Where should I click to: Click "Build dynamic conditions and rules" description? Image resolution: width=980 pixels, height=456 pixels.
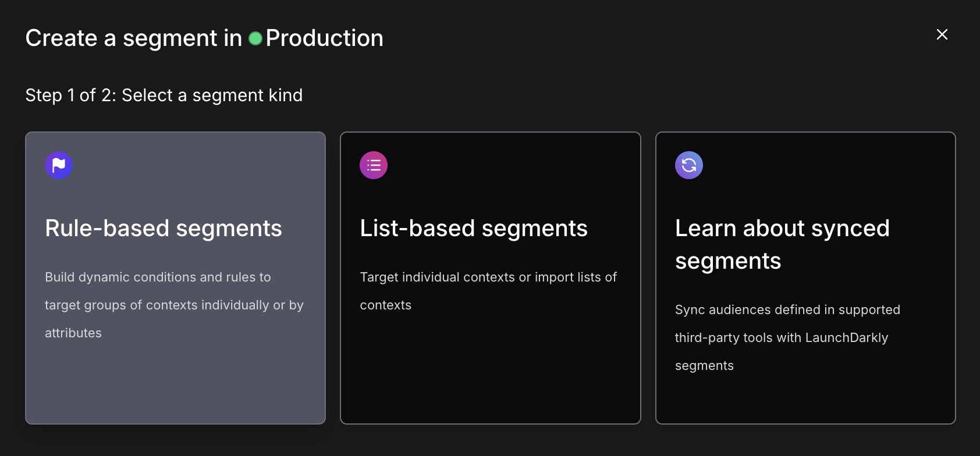coord(174,305)
